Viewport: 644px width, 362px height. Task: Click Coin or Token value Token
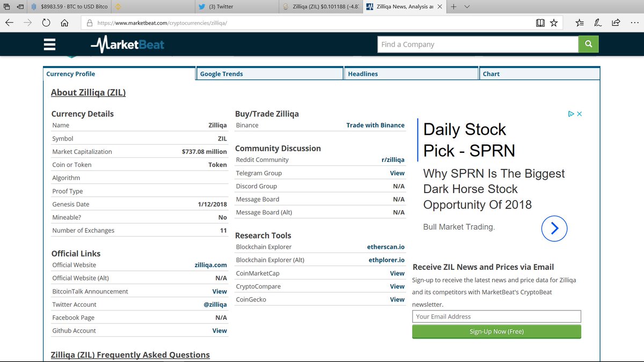click(x=217, y=165)
